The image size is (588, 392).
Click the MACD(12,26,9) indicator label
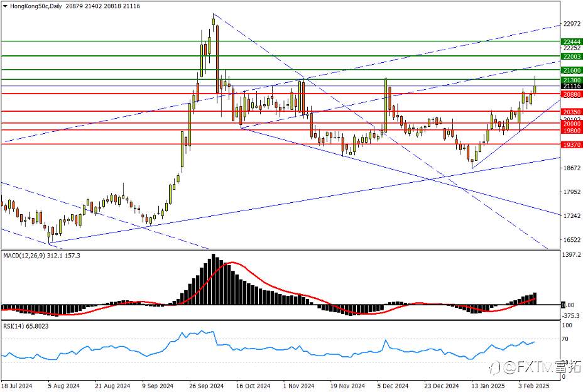(24, 256)
